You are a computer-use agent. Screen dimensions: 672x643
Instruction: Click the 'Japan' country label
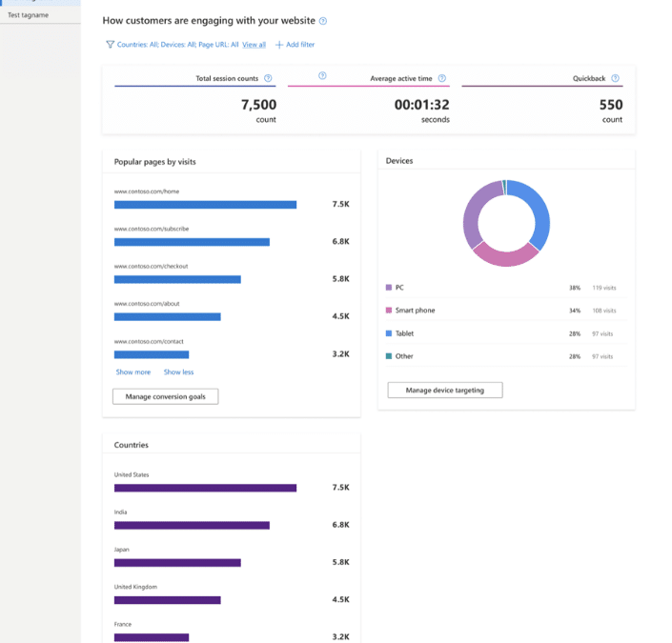click(121, 550)
